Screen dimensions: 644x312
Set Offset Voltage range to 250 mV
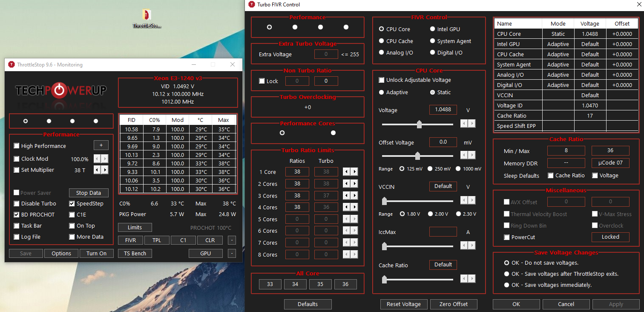[430, 169]
